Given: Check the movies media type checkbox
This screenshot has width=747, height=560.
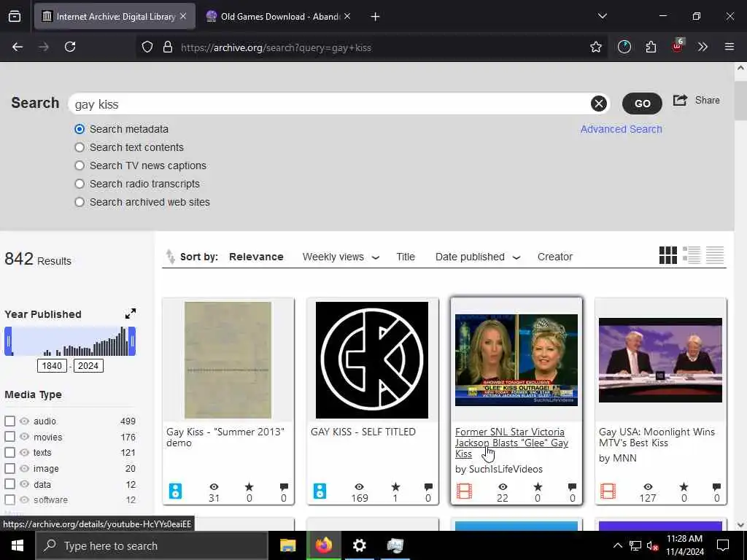Looking at the screenshot, I should click(x=9, y=437).
